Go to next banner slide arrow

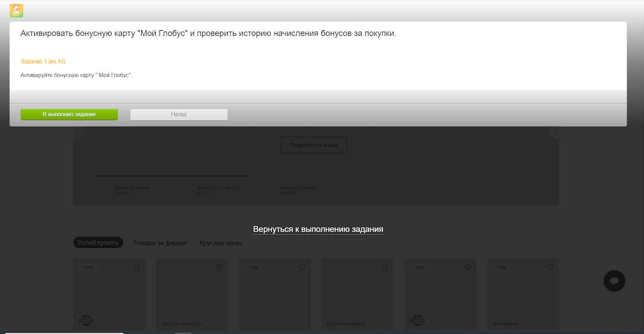pos(556,131)
